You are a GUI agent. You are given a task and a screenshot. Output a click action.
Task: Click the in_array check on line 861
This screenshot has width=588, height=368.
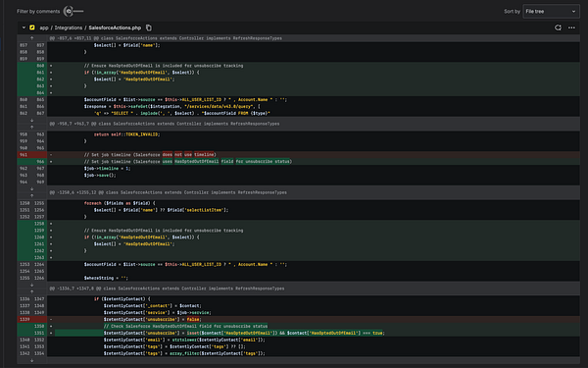(x=142, y=73)
